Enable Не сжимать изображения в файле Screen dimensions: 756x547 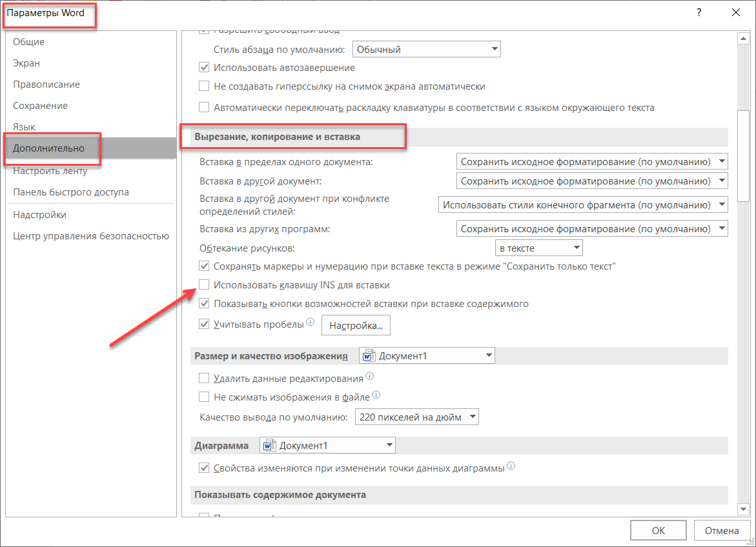point(204,397)
